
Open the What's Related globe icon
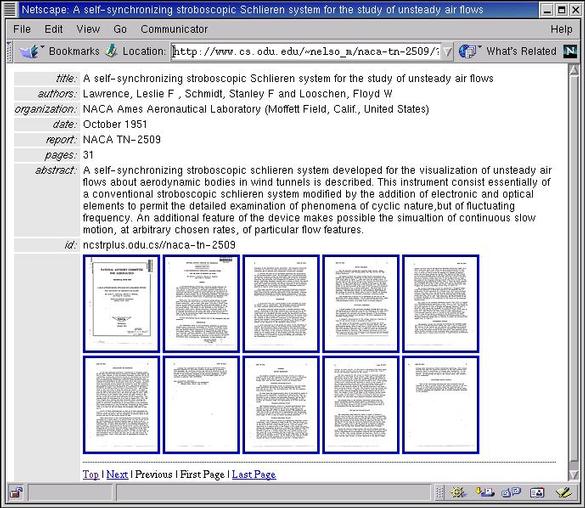pos(468,51)
